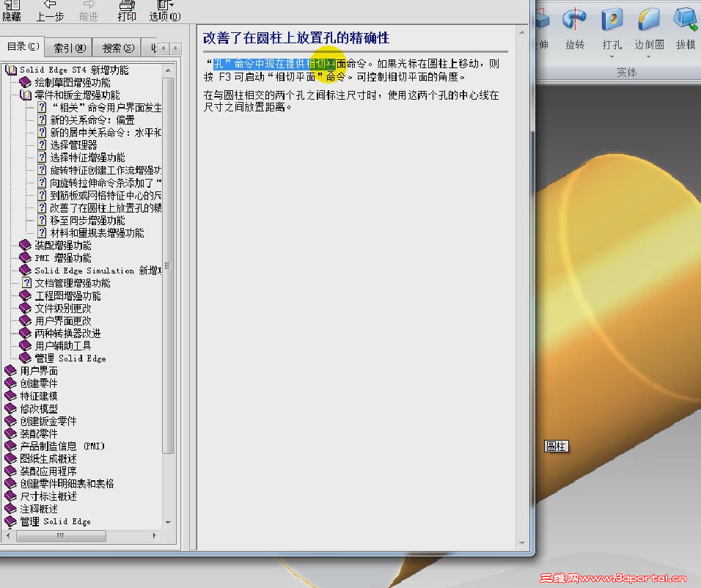Select the Round (边倒圆) tool in Solid Edge
Image resolution: width=701 pixels, height=588 pixels.
click(x=649, y=27)
